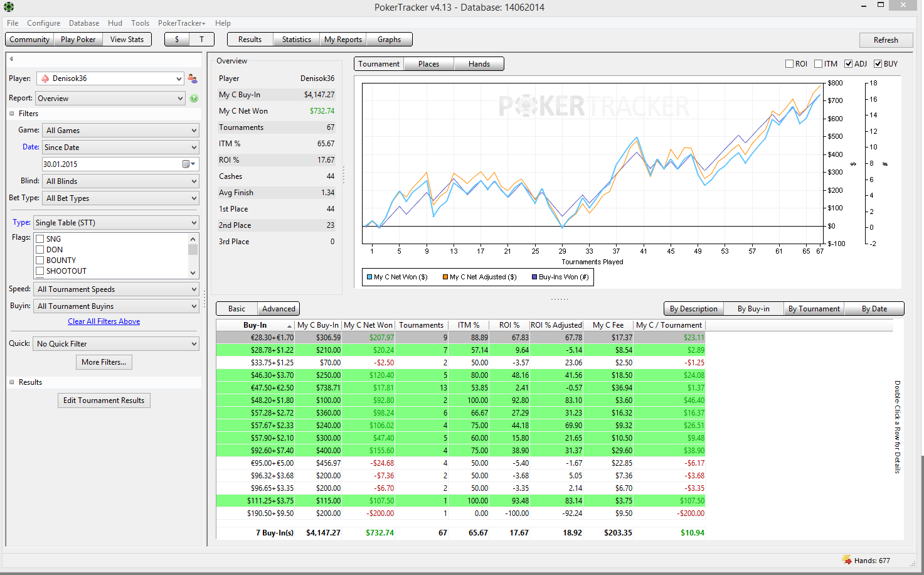The width and height of the screenshot is (924, 575).
Task: Click the Refresh button
Action: [886, 40]
